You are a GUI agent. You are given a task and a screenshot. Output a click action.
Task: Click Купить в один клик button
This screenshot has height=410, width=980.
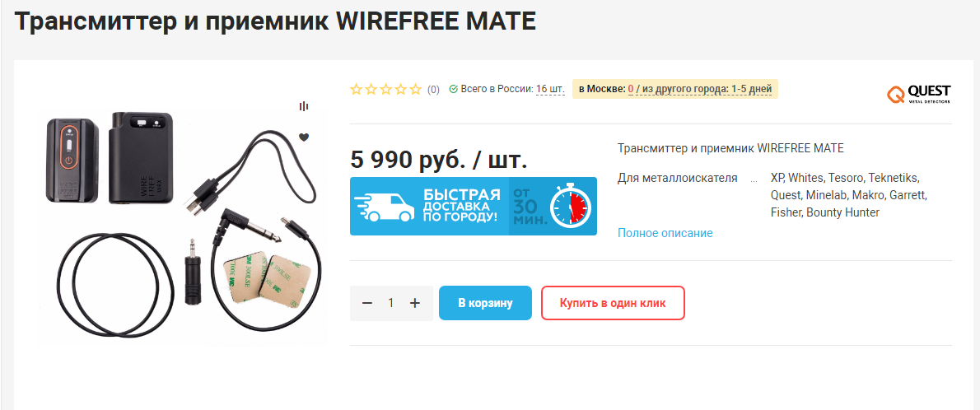[x=614, y=303]
